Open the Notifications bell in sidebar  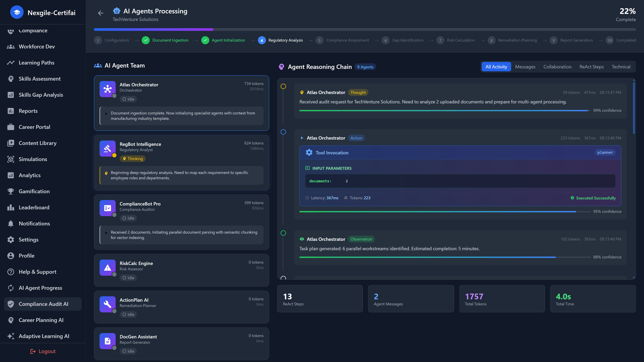tap(11, 223)
